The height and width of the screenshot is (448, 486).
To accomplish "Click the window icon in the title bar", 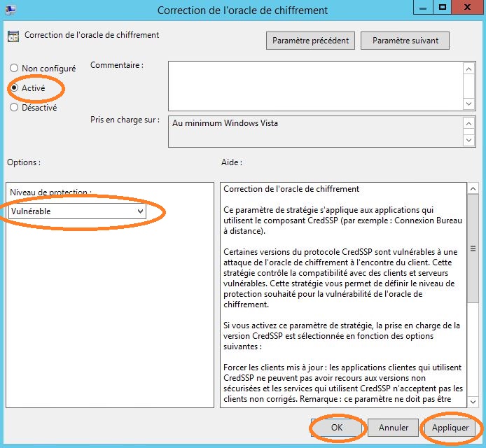I will 11,10.
